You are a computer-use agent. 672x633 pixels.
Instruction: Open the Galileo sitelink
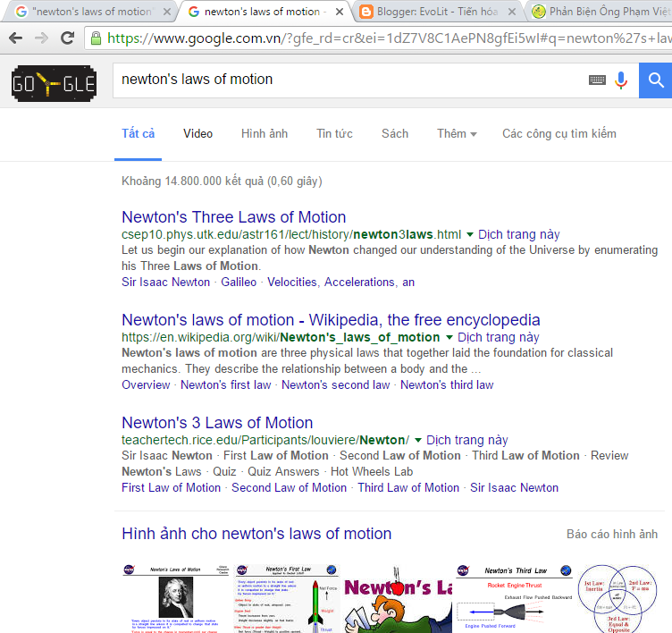click(x=239, y=283)
